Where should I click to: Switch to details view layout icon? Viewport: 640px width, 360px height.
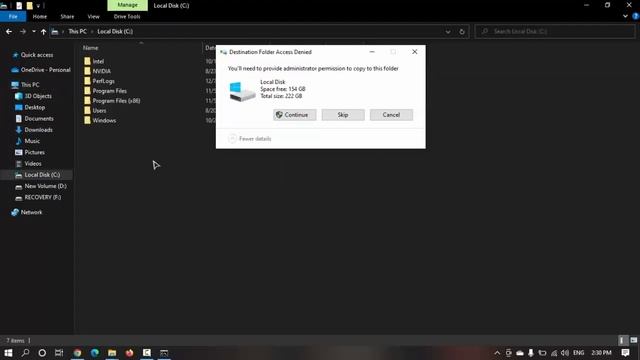(x=622, y=340)
